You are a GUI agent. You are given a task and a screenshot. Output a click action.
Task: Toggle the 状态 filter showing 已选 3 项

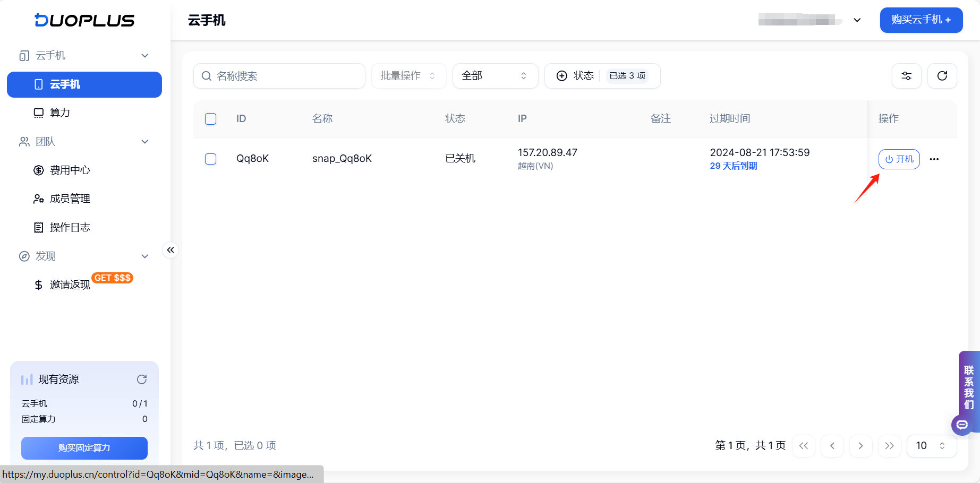[602, 75]
